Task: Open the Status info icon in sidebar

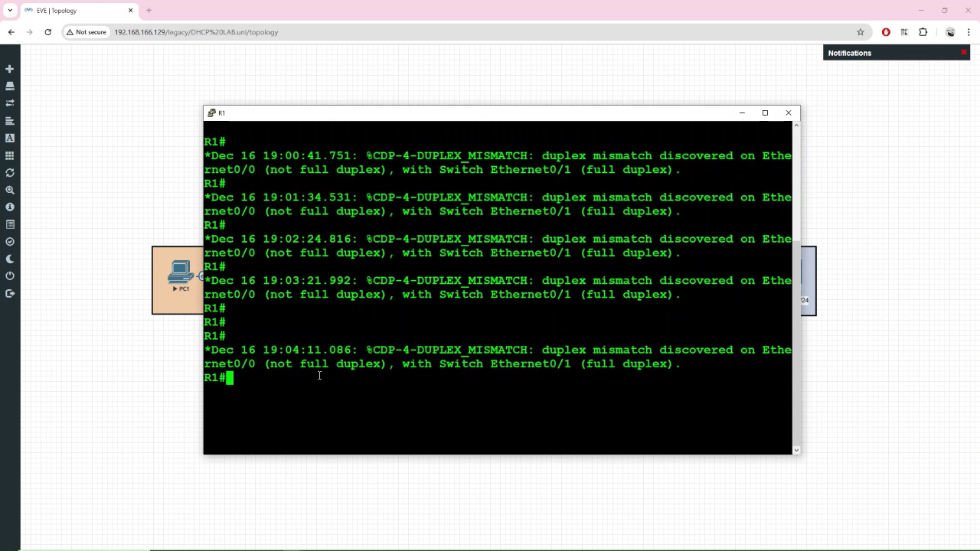Action: [x=10, y=207]
